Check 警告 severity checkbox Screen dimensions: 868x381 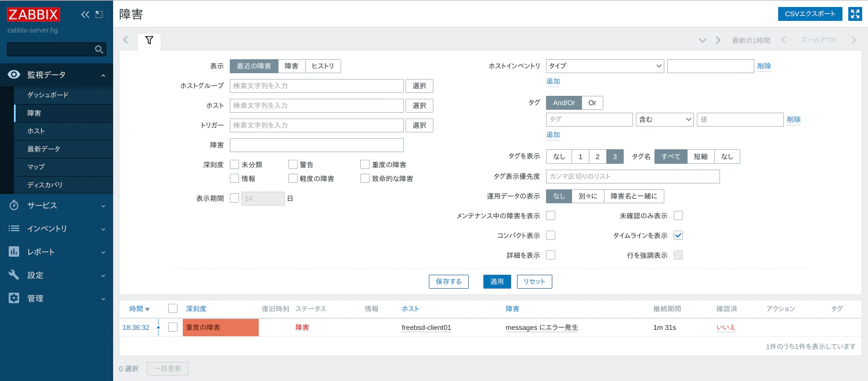pos(293,164)
